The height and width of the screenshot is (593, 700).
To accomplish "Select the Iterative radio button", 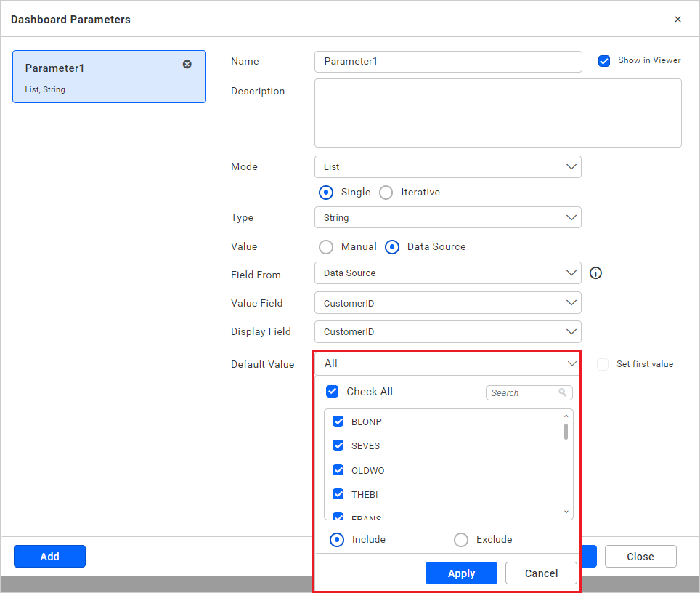I will click(x=386, y=193).
